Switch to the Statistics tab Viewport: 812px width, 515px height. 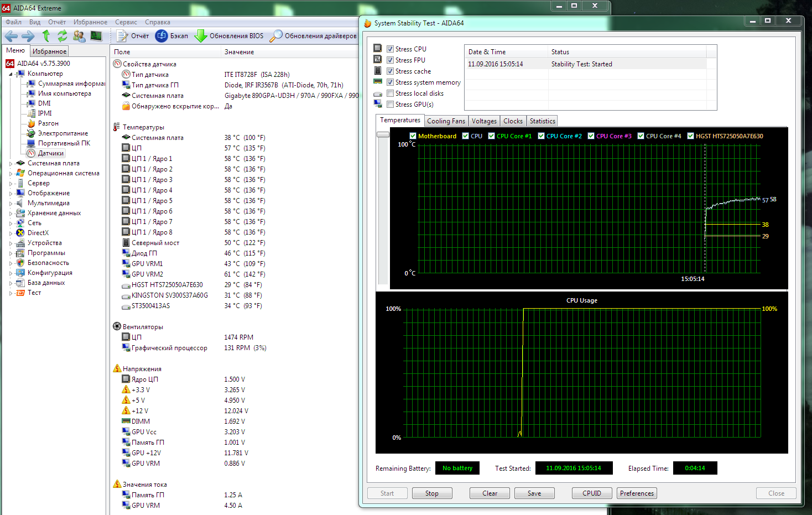[542, 121]
